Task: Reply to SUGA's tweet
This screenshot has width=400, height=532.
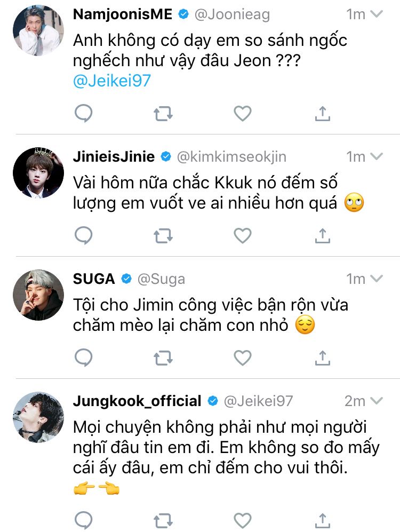Action: (x=83, y=358)
